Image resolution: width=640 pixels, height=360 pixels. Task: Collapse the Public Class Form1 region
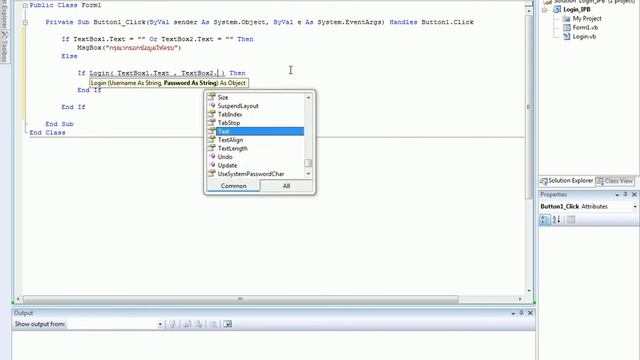point(25,5)
